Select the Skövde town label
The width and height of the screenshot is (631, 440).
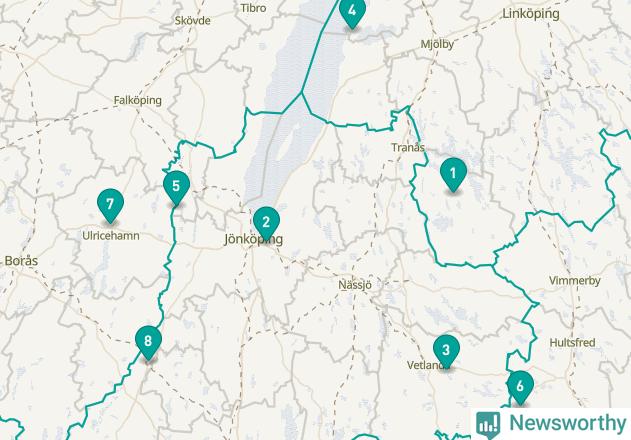(192, 21)
